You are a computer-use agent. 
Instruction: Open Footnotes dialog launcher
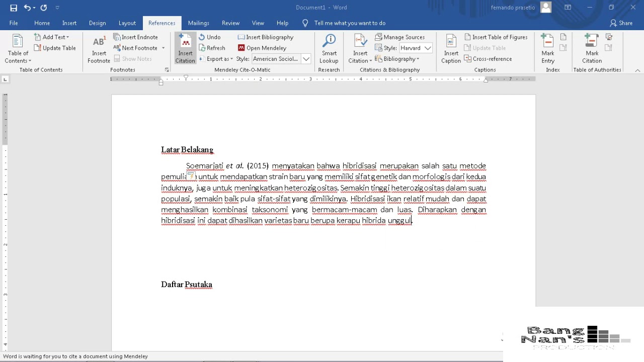click(167, 70)
